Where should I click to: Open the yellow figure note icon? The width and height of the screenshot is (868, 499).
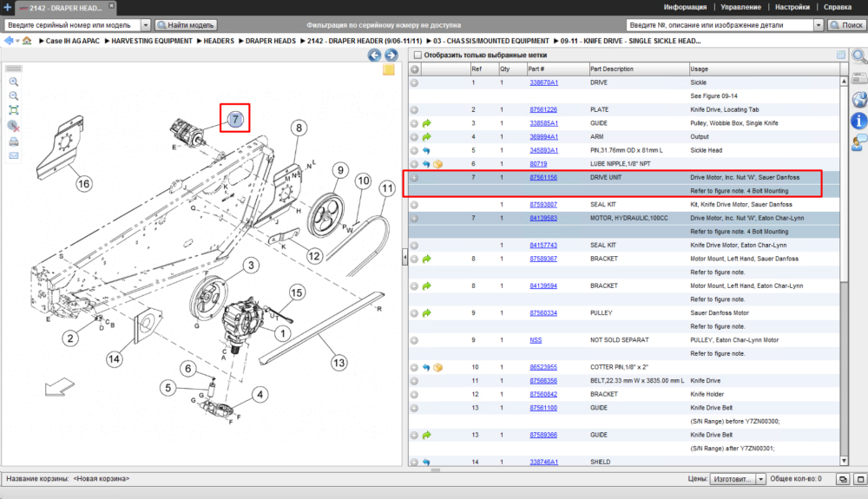389,69
